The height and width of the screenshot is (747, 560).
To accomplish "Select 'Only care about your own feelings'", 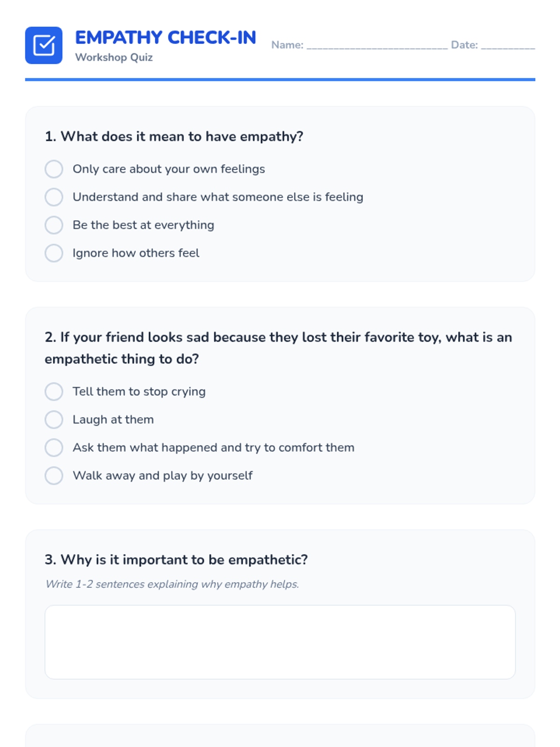I will [x=54, y=169].
